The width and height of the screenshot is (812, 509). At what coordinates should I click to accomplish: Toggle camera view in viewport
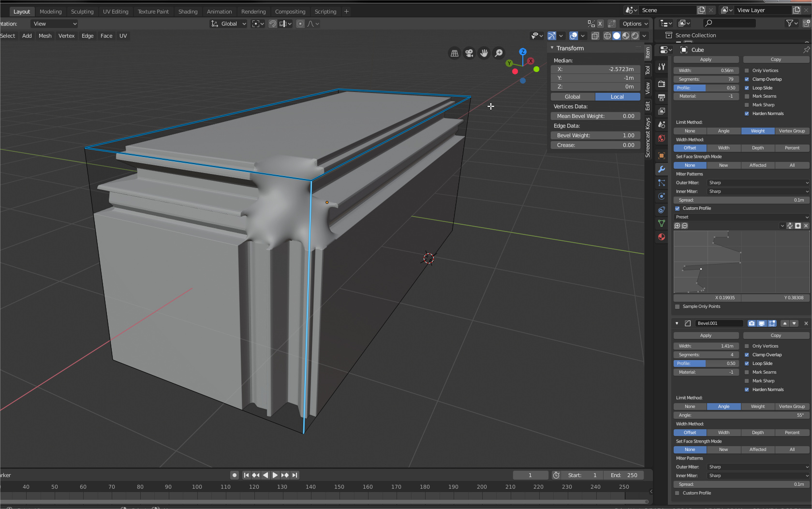coord(469,53)
